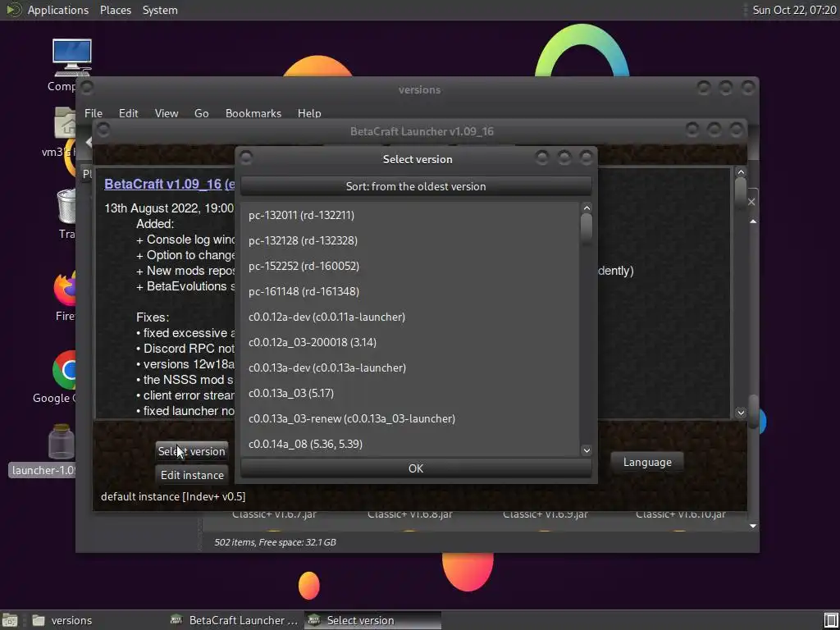Select version c0.0.13a-dev (c0.0.13a-launcher)

[410, 368]
